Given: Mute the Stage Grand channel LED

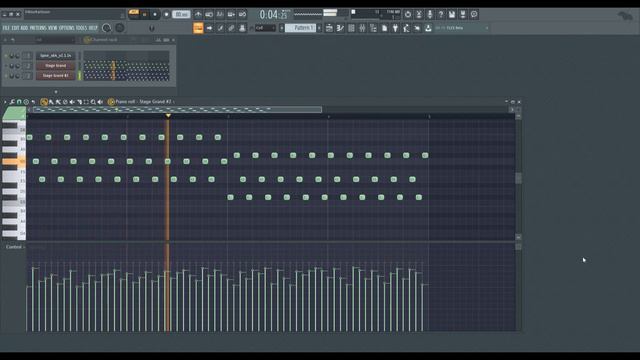Looking at the screenshot, I should (x=6, y=66).
